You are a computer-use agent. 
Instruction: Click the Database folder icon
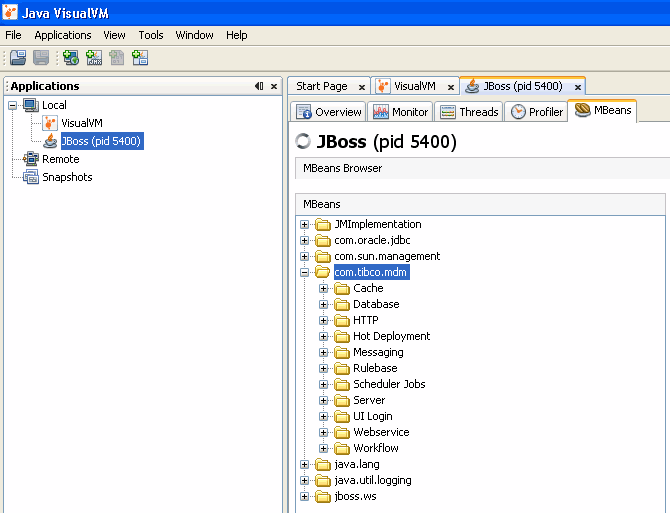coord(342,305)
